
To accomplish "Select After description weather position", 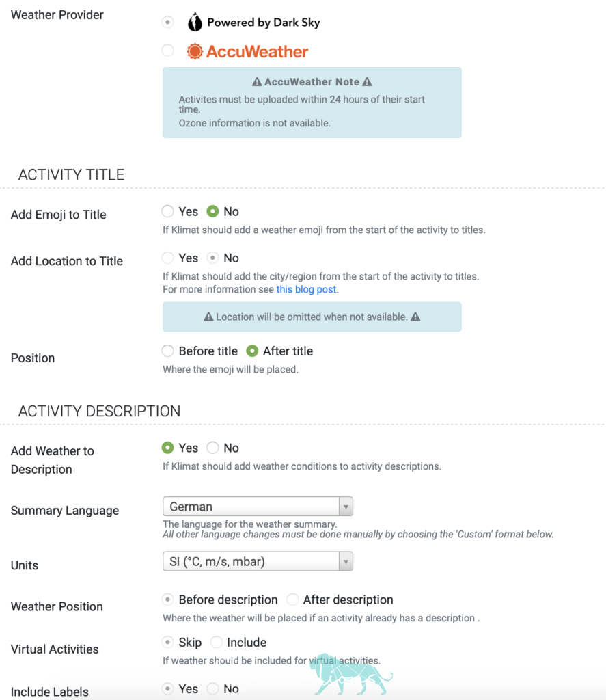I will tap(292, 600).
